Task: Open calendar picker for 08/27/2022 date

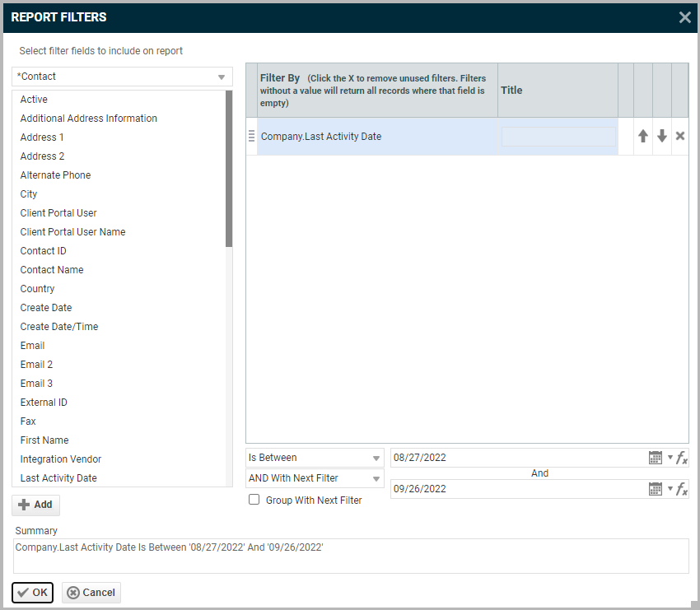Action: pyautogui.click(x=656, y=458)
